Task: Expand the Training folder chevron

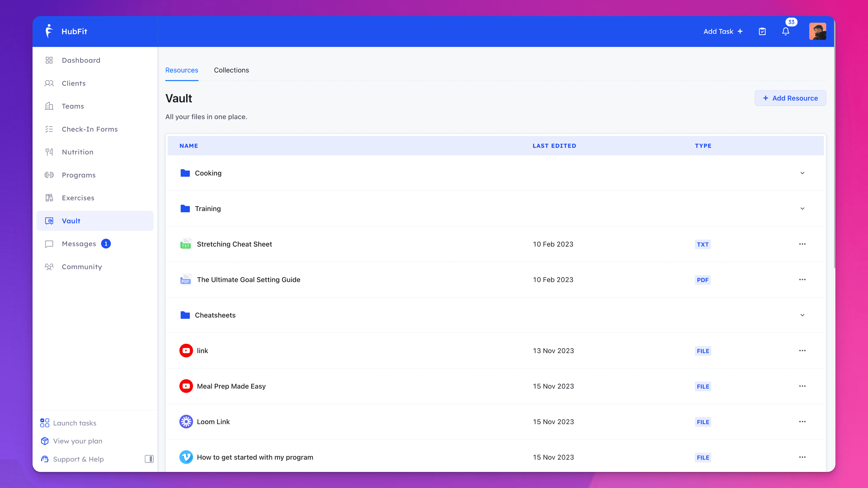Action: click(802, 208)
